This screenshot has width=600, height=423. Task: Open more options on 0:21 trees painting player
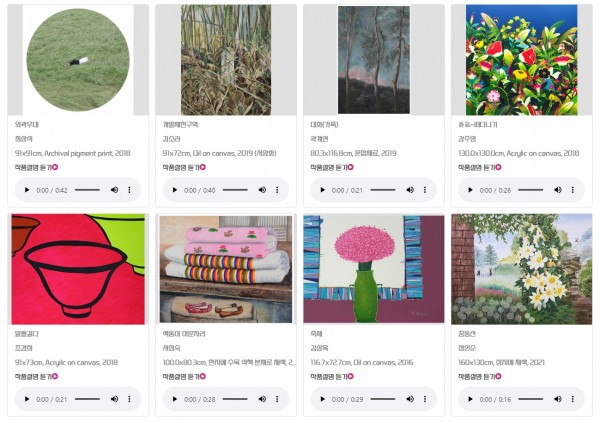click(425, 190)
